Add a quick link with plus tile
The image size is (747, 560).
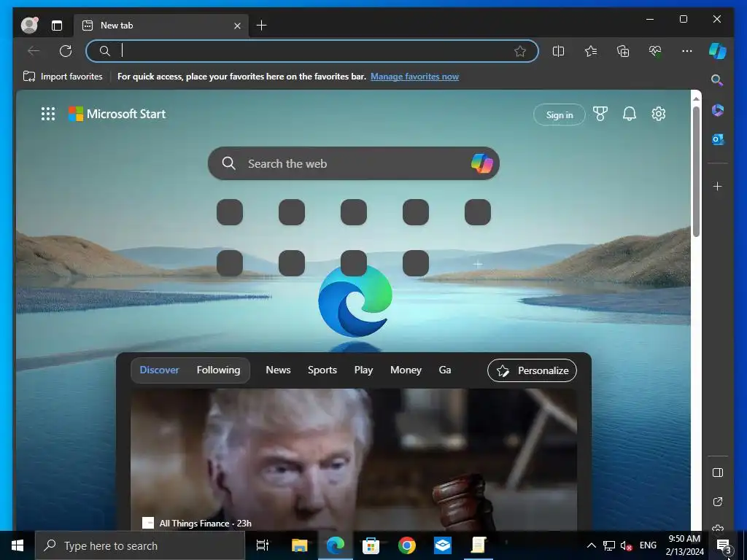[x=477, y=263]
